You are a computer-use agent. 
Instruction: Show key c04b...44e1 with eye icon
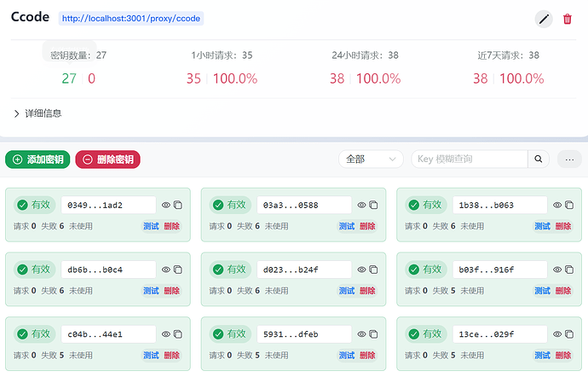166,334
